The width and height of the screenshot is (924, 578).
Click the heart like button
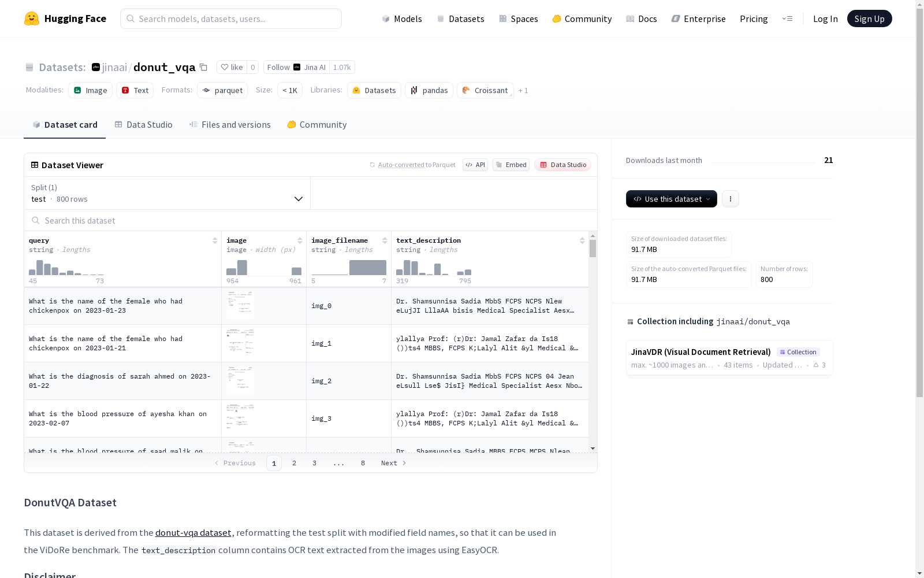point(232,67)
